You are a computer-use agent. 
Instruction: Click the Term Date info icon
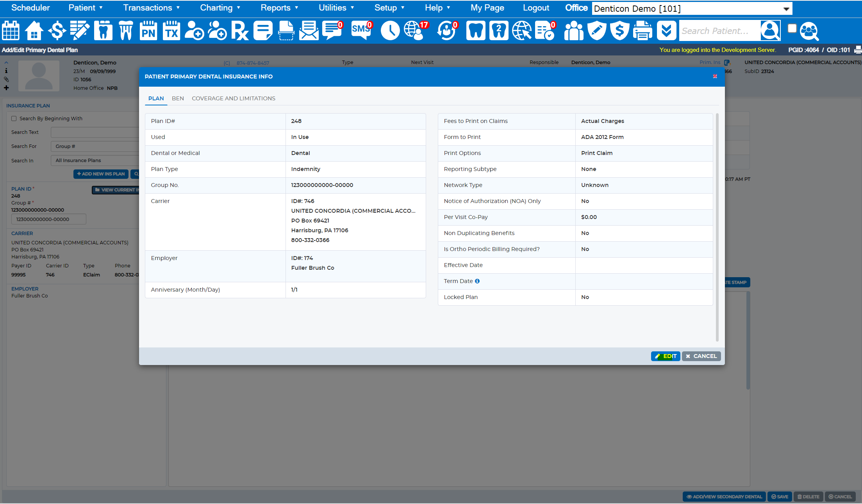pyautogui.click(x=477, y=281)
